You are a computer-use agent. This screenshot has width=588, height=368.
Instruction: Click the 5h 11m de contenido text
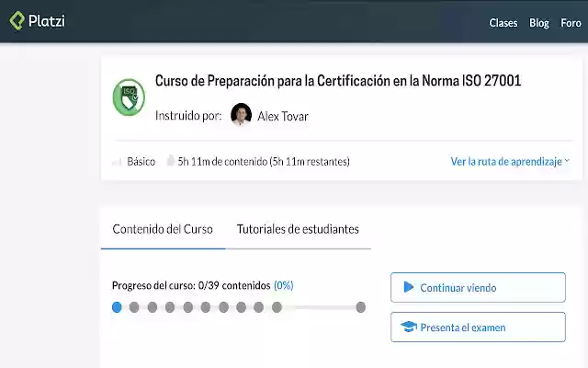click(x=264, y=162)
